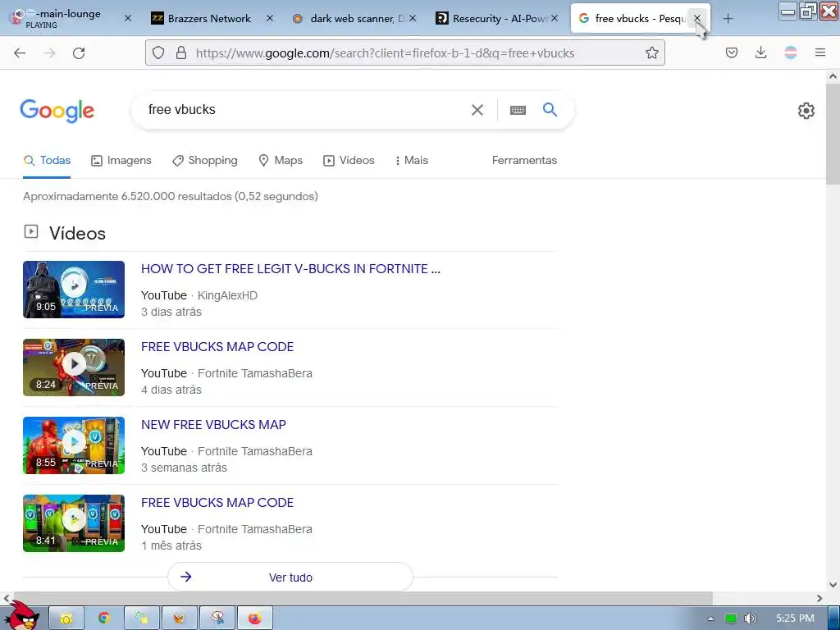Screen dimensions: 840x630
Task: Switch to Firefox taskbar icon
Action: coord(254,619)
